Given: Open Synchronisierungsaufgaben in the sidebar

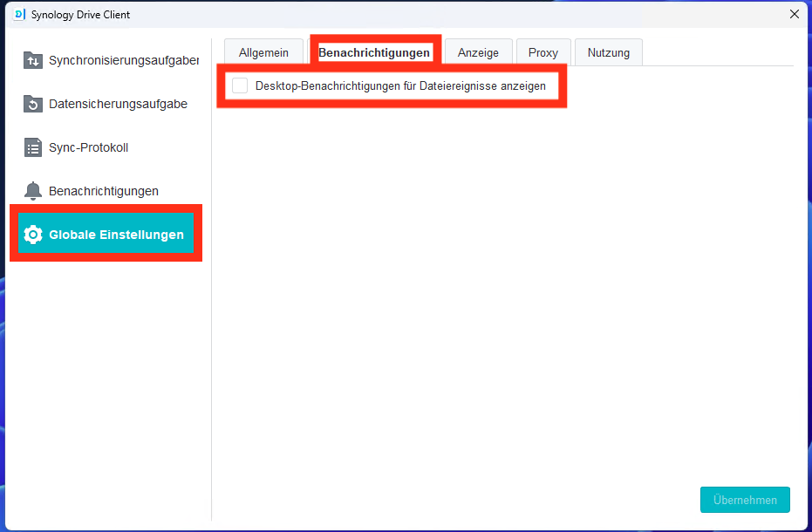Looking at the screenshot, I should click(x=123, y=60).
